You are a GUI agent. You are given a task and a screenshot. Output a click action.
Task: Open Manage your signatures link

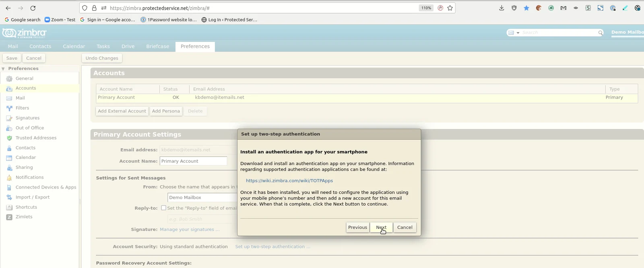point(190,230)
